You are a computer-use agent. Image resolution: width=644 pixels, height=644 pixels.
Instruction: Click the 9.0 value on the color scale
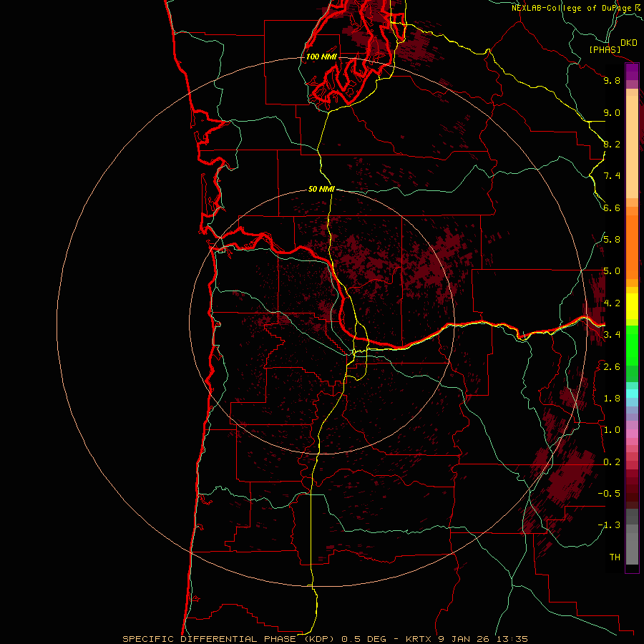(x=612, y=112)
